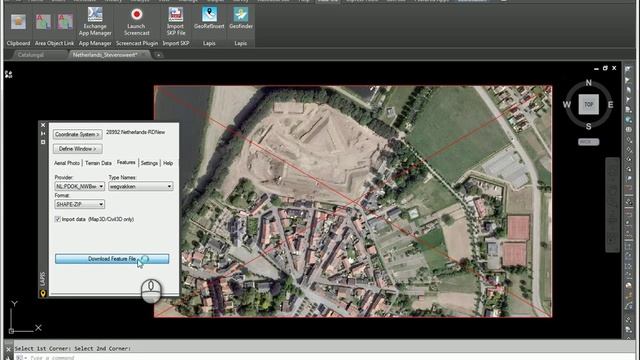Open the WCS dropdown below the ViewCube
Image resolution: width=640 pixels, height=360 pixels.
point(589,142)
